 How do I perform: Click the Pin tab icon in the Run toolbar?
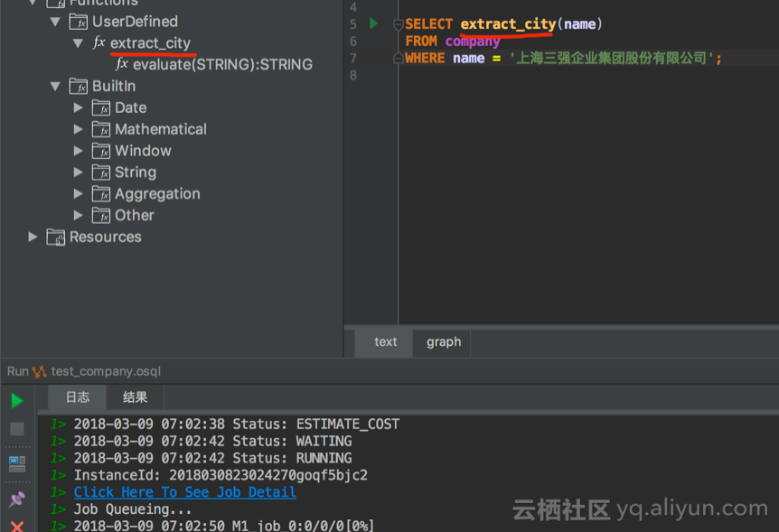pos(17,499)
